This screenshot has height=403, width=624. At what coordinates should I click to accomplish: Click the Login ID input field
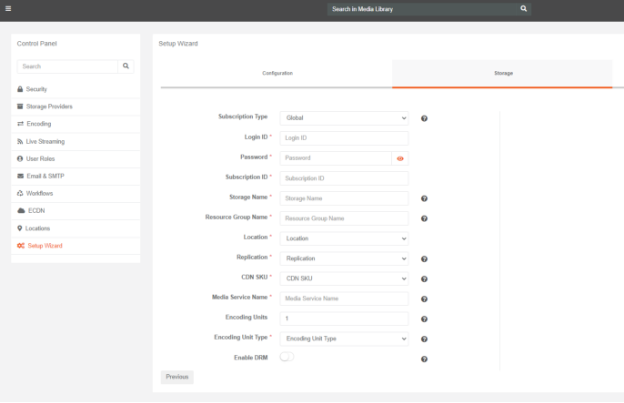click(x=344, y=138)
